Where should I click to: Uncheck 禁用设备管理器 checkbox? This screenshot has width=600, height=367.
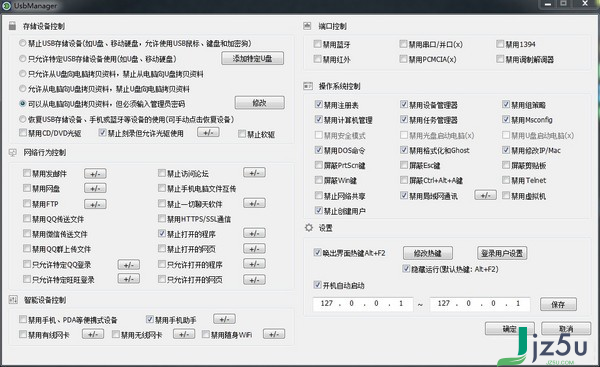coord(404,104)
